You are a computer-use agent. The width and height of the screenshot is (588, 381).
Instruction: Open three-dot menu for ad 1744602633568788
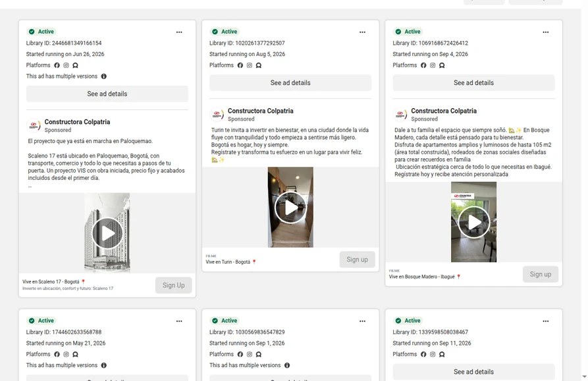179,321
